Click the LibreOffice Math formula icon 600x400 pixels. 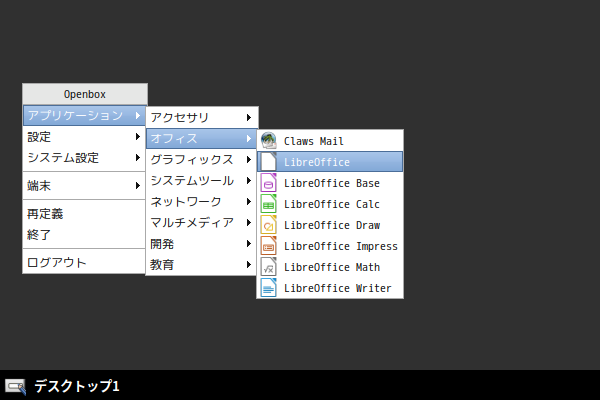(x=269, y=267)
